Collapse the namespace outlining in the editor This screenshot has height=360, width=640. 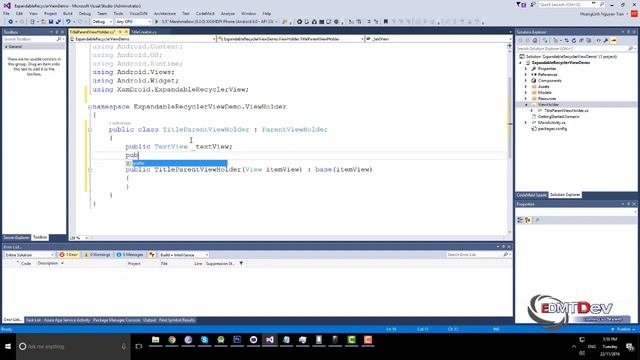click(x=90, y=107)
